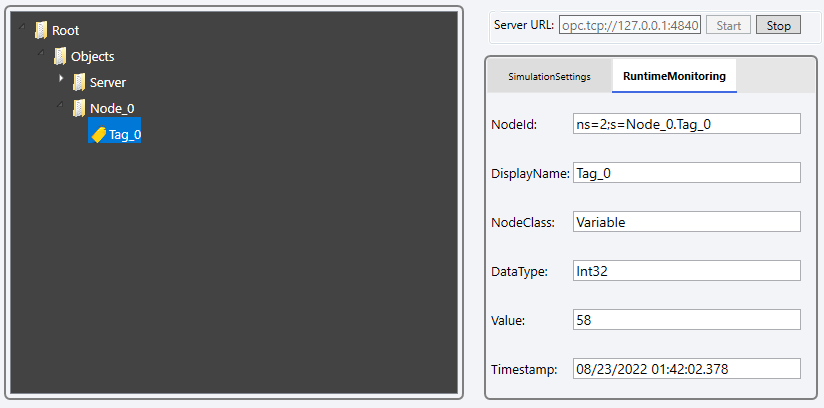The height and width of the screenshot is (408, 824).
Task: Focus the DisplayName text field
Action: tap(686, 173)
